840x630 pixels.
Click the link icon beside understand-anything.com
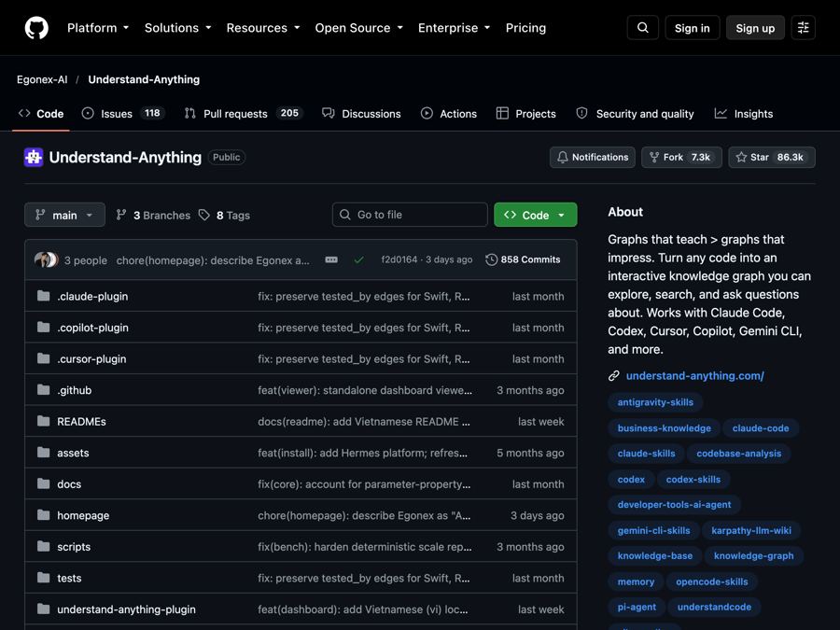click(614, 376)
